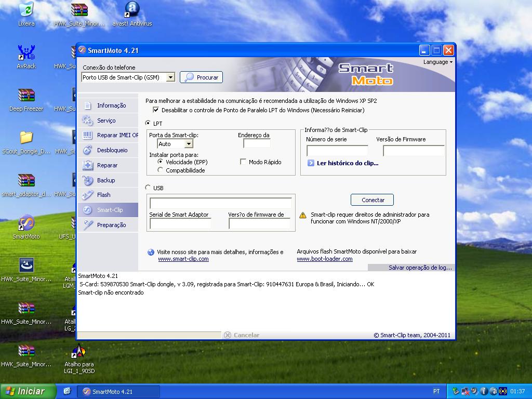
Task: Visit the www.boot-loader.com link
Action: pos(325,259)
